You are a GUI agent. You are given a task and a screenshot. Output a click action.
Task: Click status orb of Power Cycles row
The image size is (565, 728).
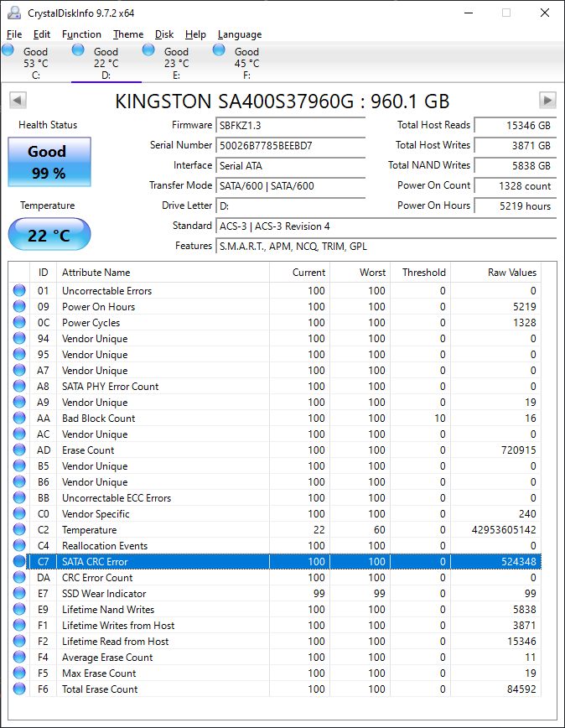[19, 322]
